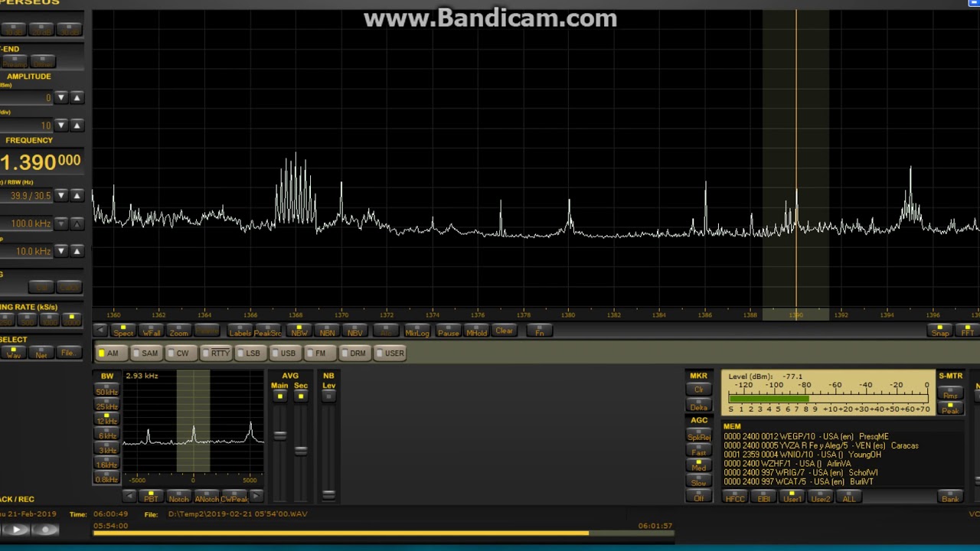Open the MkrLog marker log
This screenshot has height=551, width=980.
[417, 331]
